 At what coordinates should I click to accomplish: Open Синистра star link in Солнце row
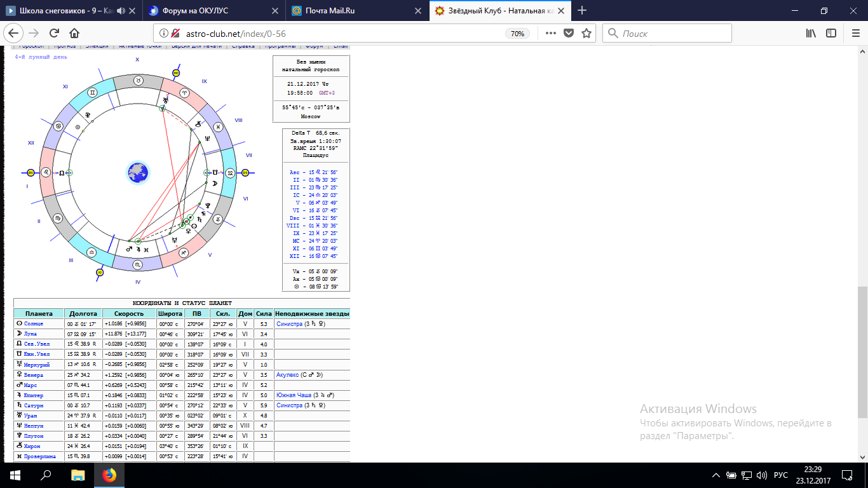click(289, 324)
